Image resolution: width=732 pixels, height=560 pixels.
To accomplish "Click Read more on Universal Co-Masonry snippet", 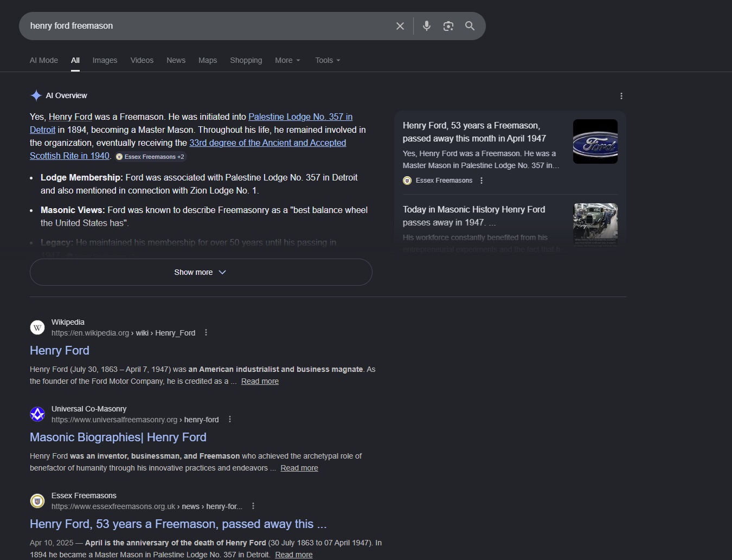I will [299, 468].
